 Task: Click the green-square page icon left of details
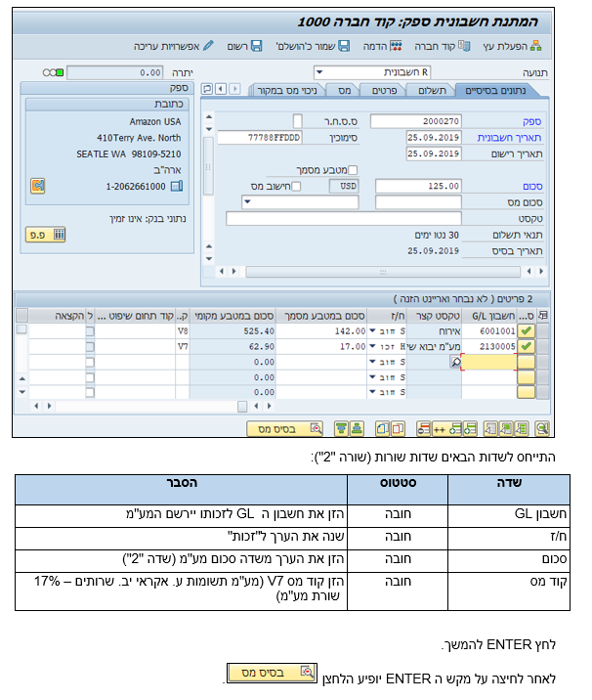[x=506, y=428]
